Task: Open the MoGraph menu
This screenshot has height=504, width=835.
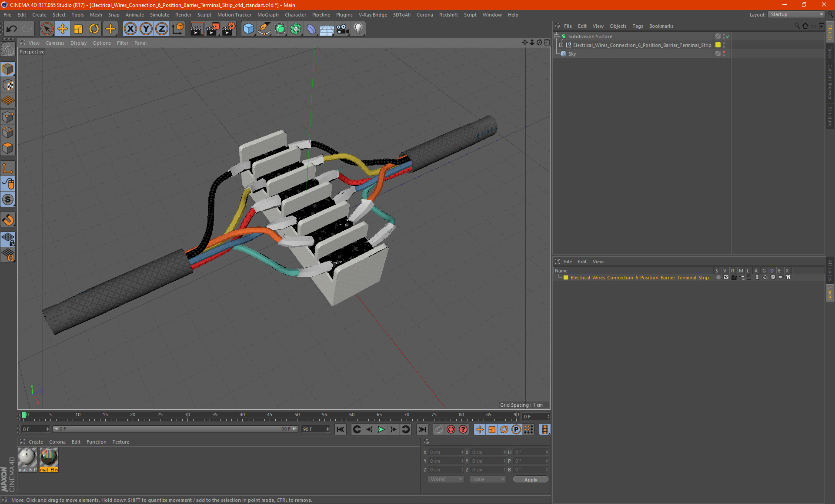Action: 267,15
